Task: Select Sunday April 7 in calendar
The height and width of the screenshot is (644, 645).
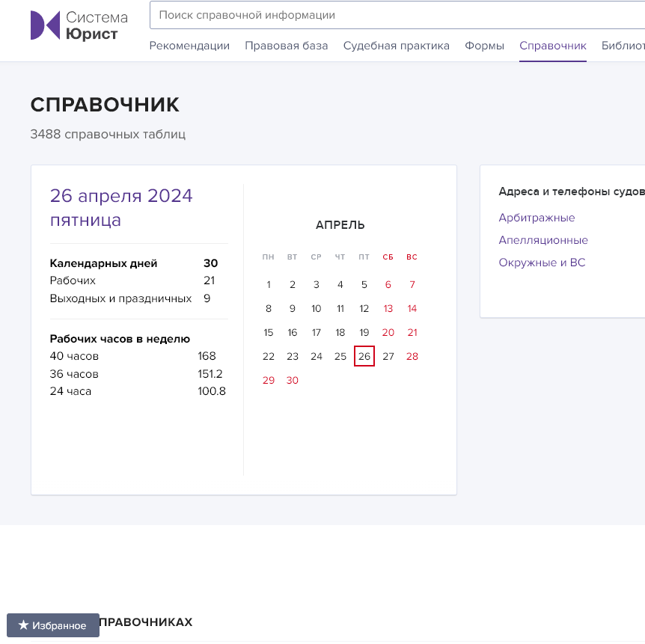Action: tap(412, 284)
